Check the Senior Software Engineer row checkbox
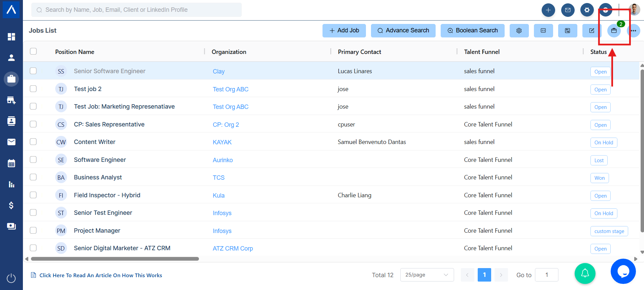 (33, 71)
